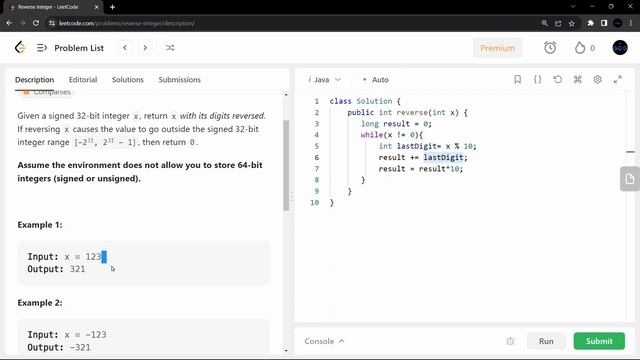Click Output: 321 text in Example 1

click(x=56, y=269)
